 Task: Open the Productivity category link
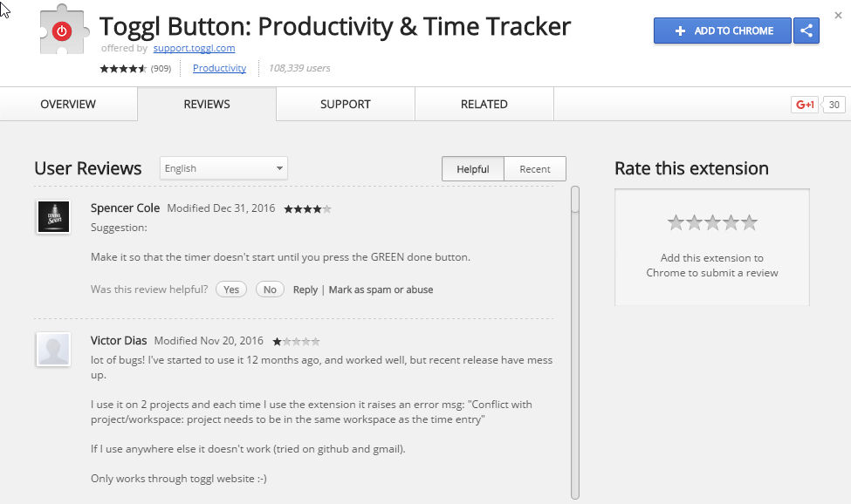pos(219,68)
